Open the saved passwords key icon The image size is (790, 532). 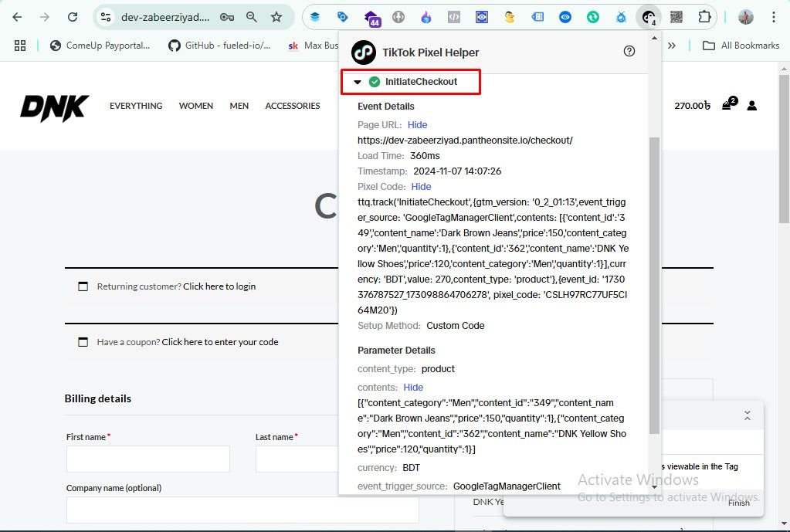(227, 17)
